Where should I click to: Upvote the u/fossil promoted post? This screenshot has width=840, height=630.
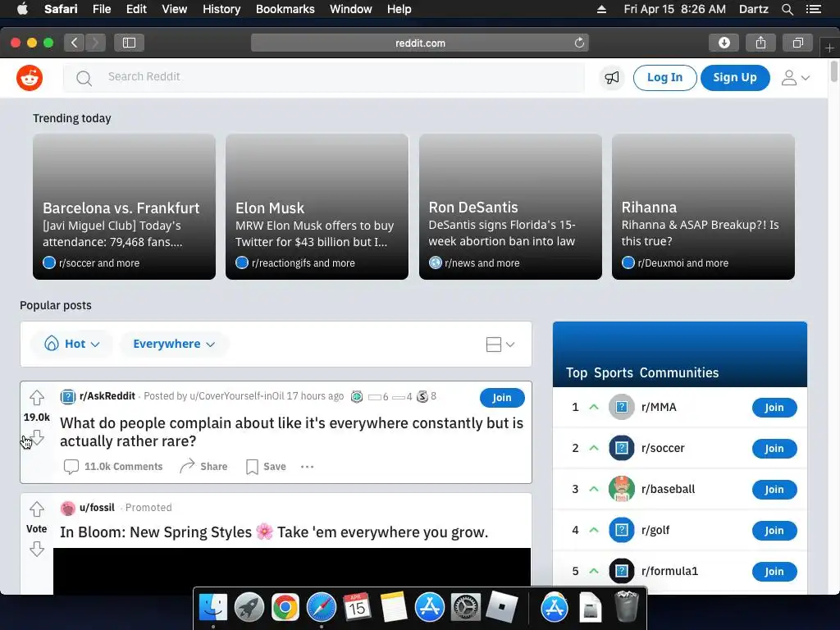coord(36,509)
